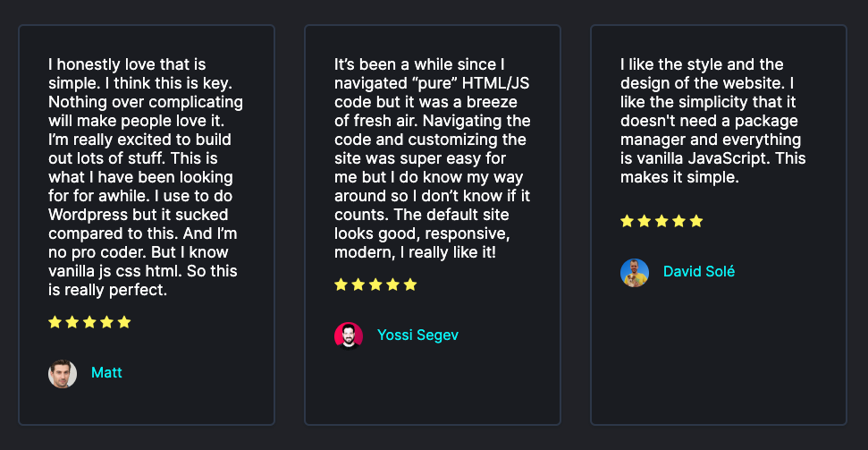Open the David Solé name link
This screenshot has height=450, width=868.
coord(699,272)
